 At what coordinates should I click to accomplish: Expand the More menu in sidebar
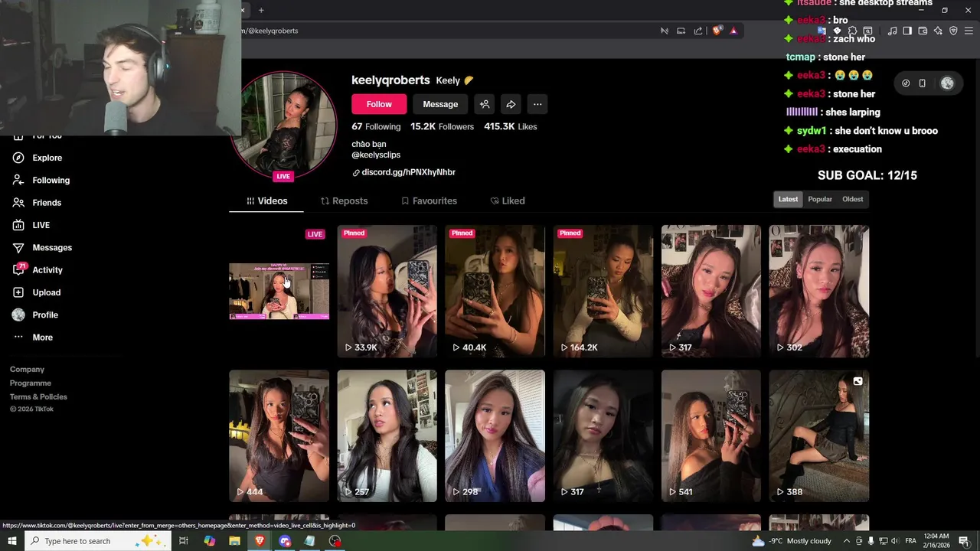point(32,337)
